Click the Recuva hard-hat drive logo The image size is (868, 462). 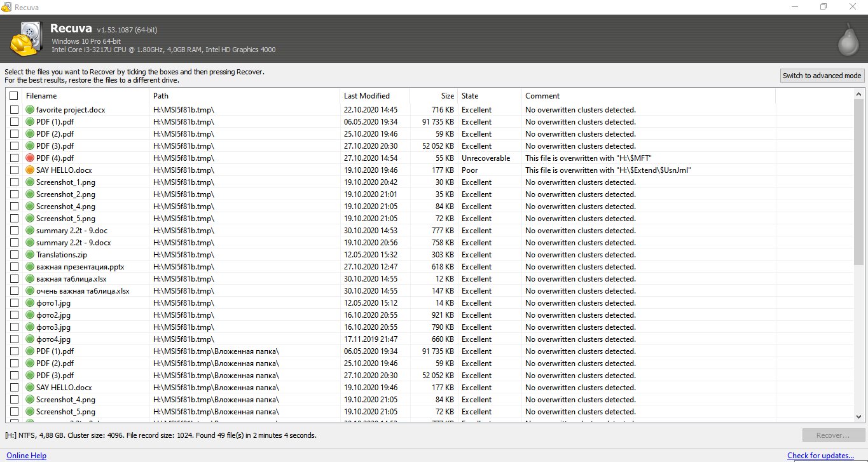(27, 39)
